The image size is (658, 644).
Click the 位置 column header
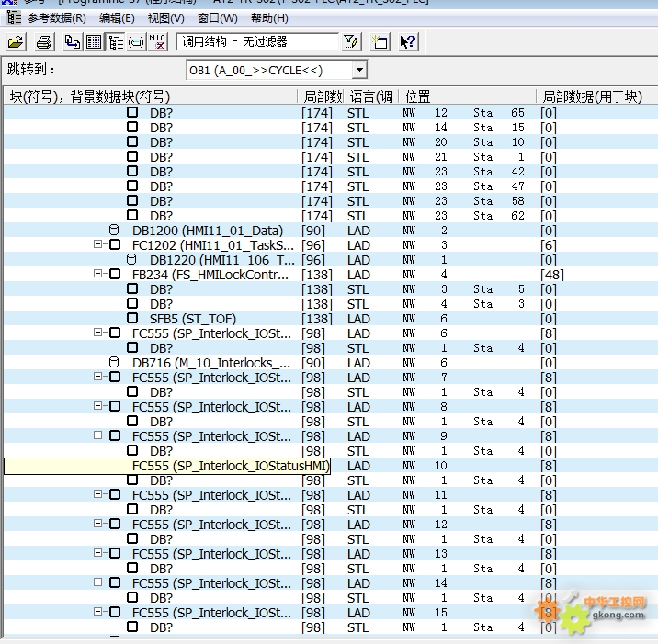click(467, 96)
